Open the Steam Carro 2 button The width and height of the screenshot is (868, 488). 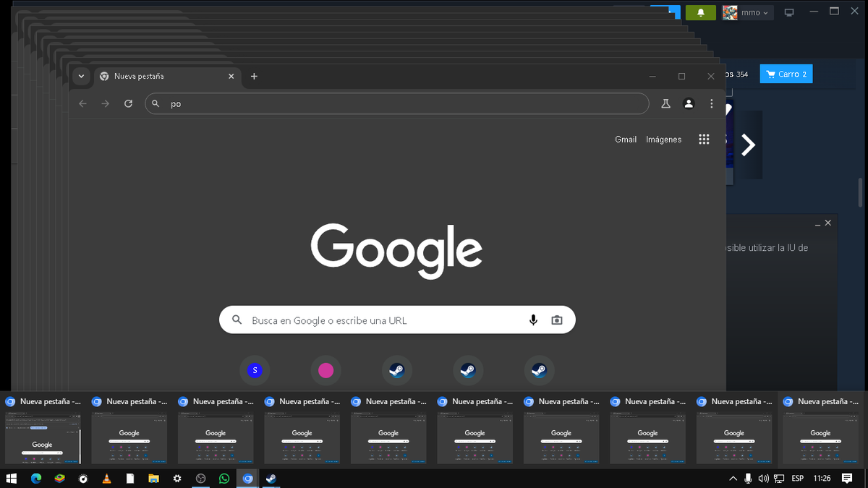(786, 74)
